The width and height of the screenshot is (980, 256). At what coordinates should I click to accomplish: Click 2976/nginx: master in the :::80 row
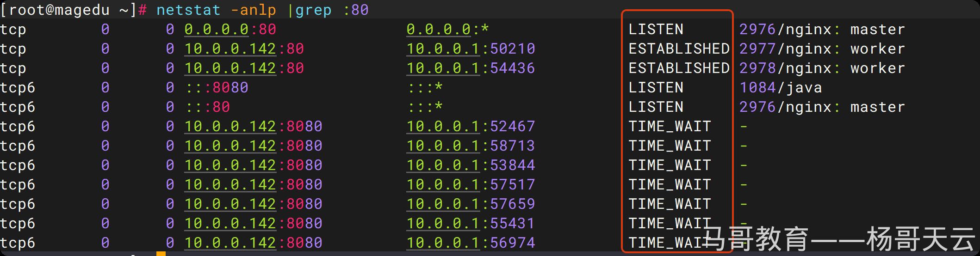(822, 107)
